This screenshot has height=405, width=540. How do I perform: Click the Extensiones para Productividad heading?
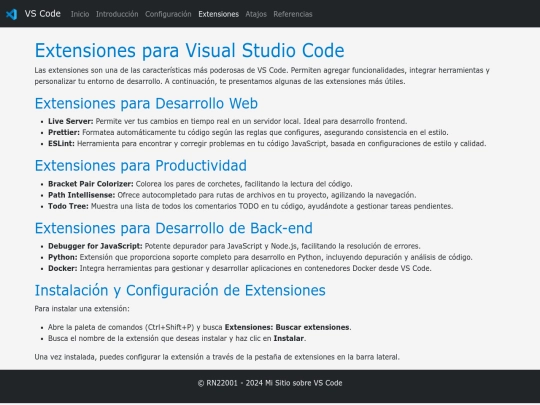pos(141,166)
